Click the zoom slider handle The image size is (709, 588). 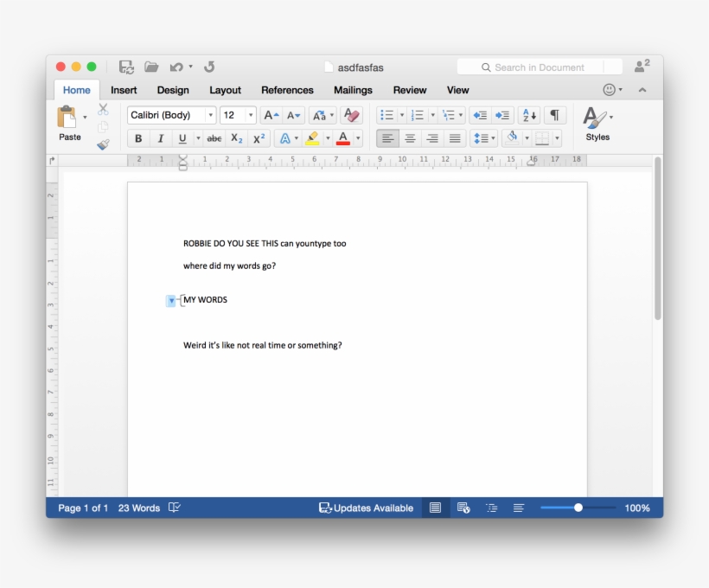click(x=578, y=508)
